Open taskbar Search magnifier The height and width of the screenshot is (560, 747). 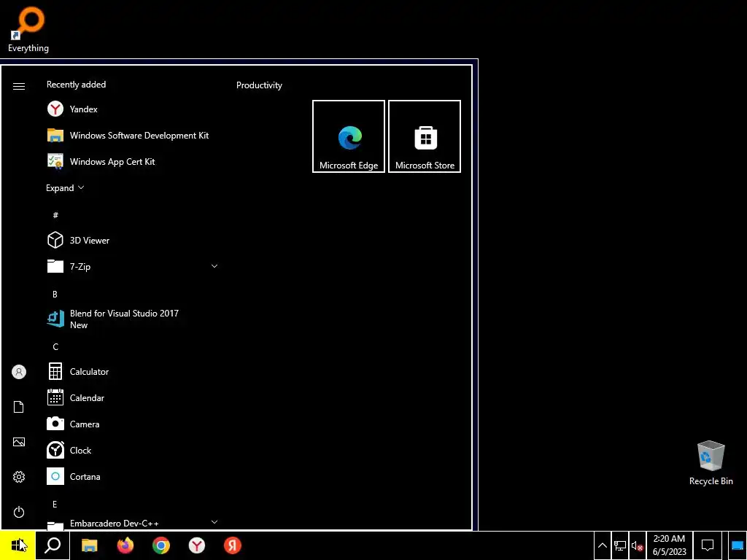(53, 545)
